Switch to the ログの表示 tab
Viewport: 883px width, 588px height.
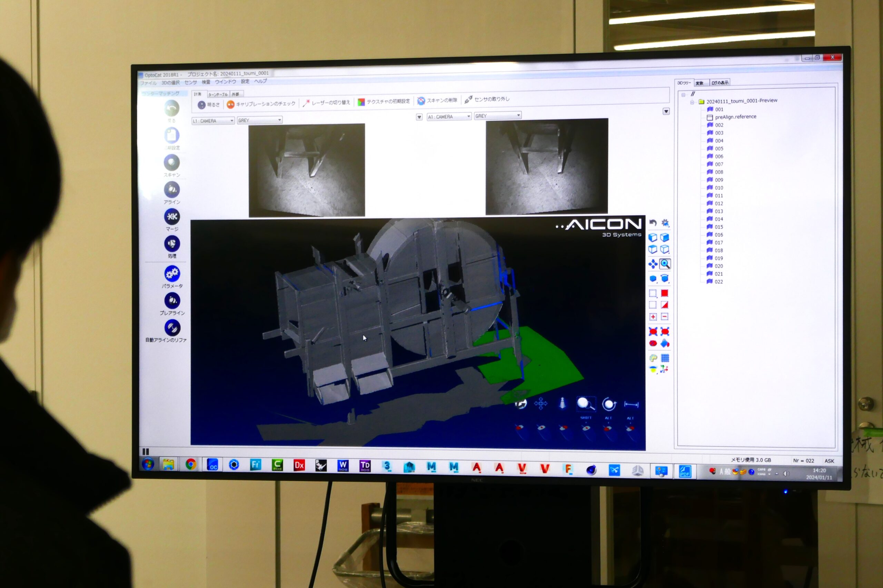point(720,82)
